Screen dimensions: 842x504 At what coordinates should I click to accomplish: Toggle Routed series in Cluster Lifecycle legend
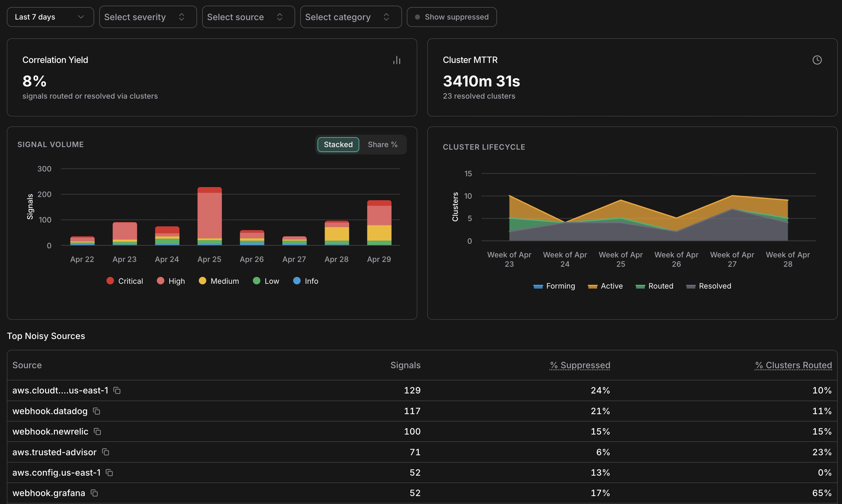[654, 286]
